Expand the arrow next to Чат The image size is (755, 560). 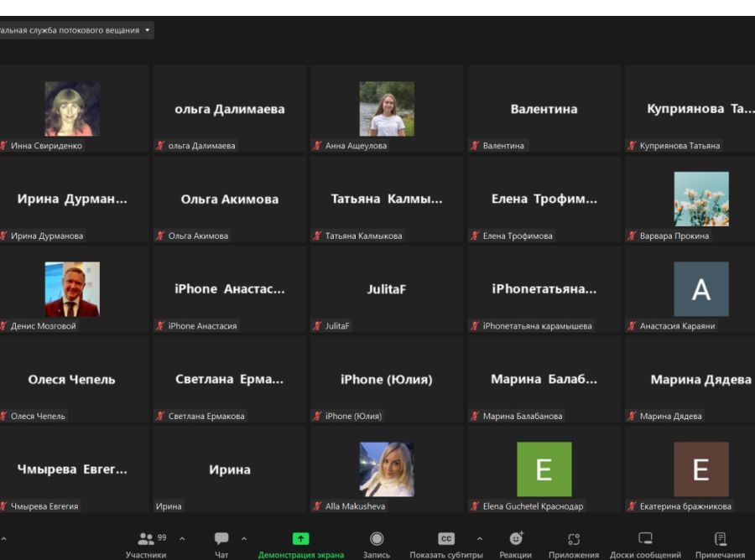click(x=244, y=539)
